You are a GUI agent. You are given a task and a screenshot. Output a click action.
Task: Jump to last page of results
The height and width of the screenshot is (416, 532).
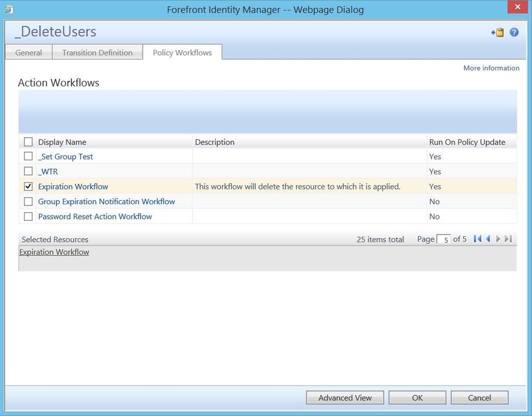[508, 239]
